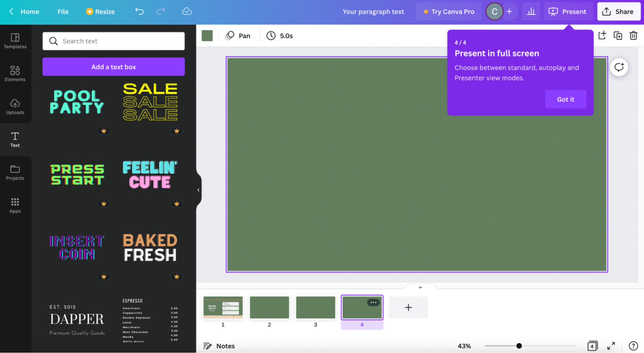Go back using the Home arrow
Viewport: 644px width, 353px height.
[x=11, y=11]
